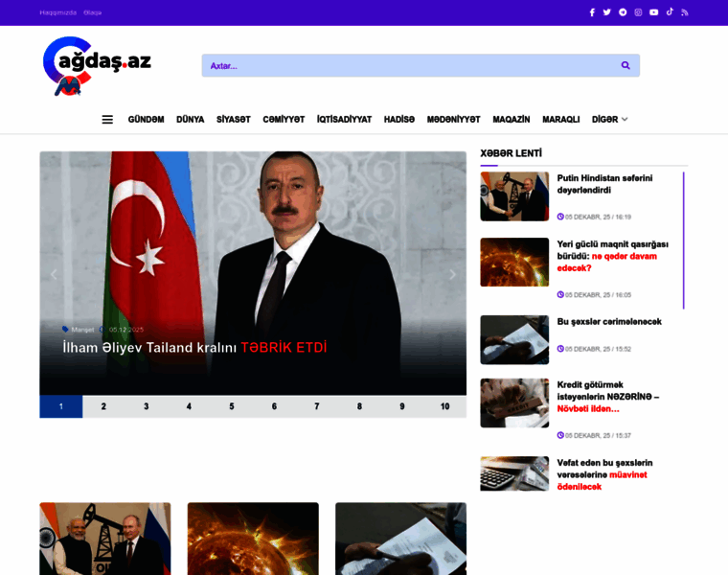Go to previous slide with left arrow
Image resolution: width=728 pixels, height=575 pixels.
pos(54,274)
